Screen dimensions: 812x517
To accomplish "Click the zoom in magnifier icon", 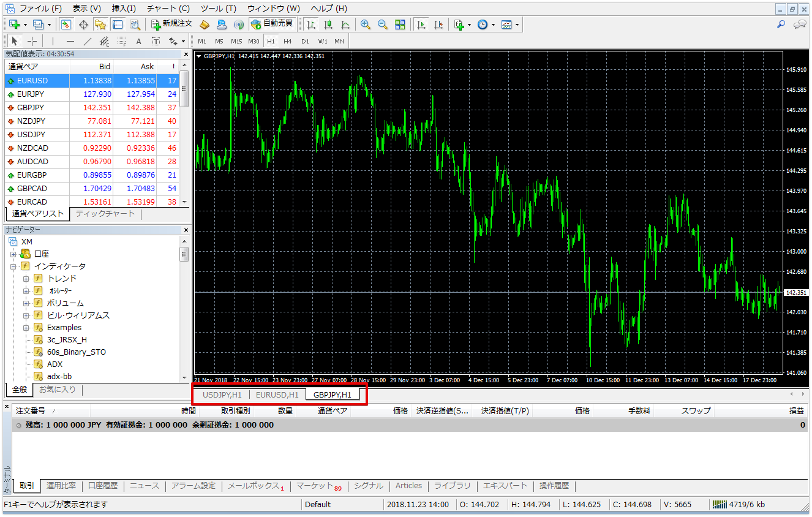I will click(x=364, y=25).
